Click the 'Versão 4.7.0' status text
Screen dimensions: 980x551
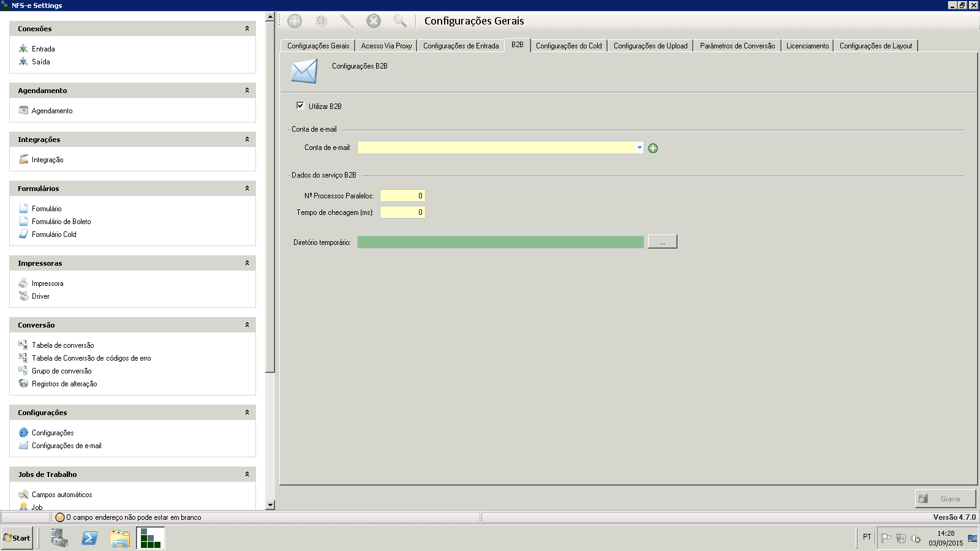click(954, 517)
